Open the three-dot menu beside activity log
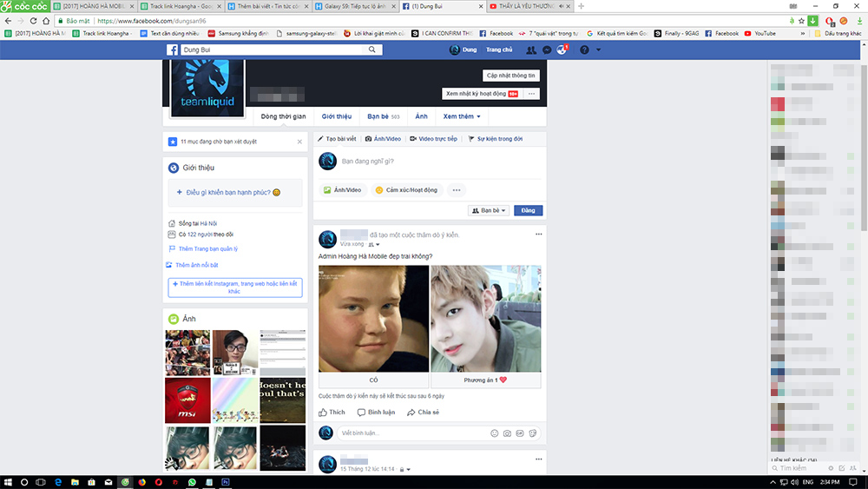 click(531, 94)
